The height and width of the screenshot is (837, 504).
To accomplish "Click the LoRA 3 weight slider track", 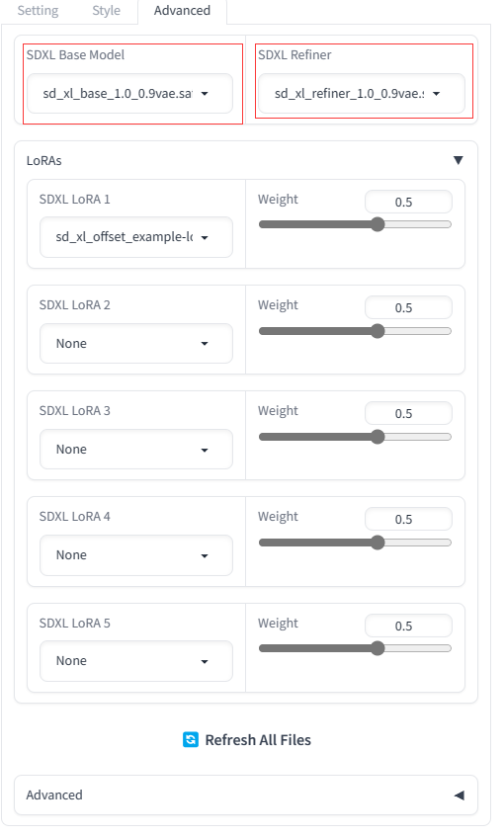I will (x=355, y=437).
